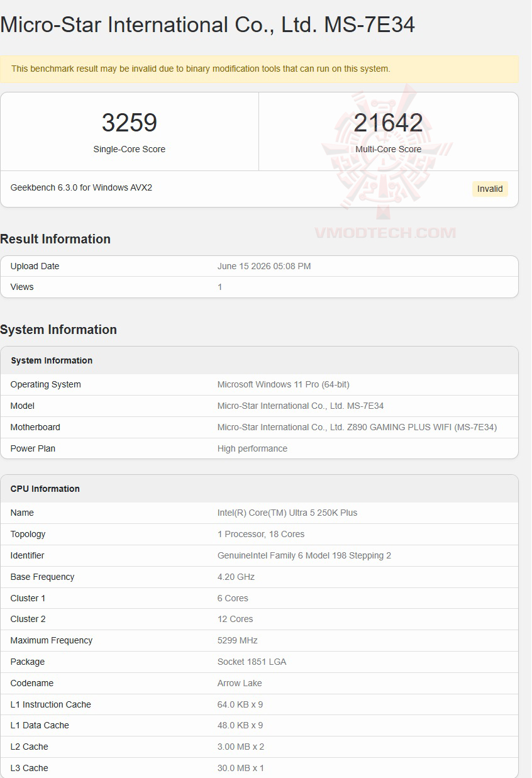Viewport: 532px width, 778px height.
Task: Click the maximum frequency '5299 MHz' value
Action: coord(238,640)
